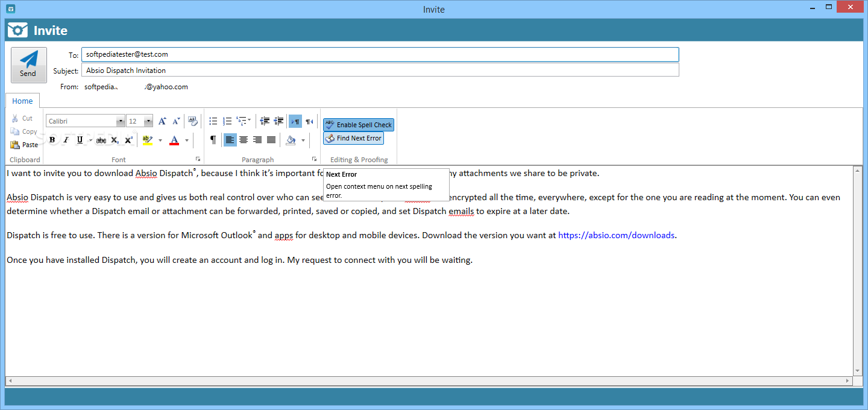Image resolution: width=868 pixels, height=410 pixels.
Task: Copy selection to clipboard
Action: coord(24,131)
